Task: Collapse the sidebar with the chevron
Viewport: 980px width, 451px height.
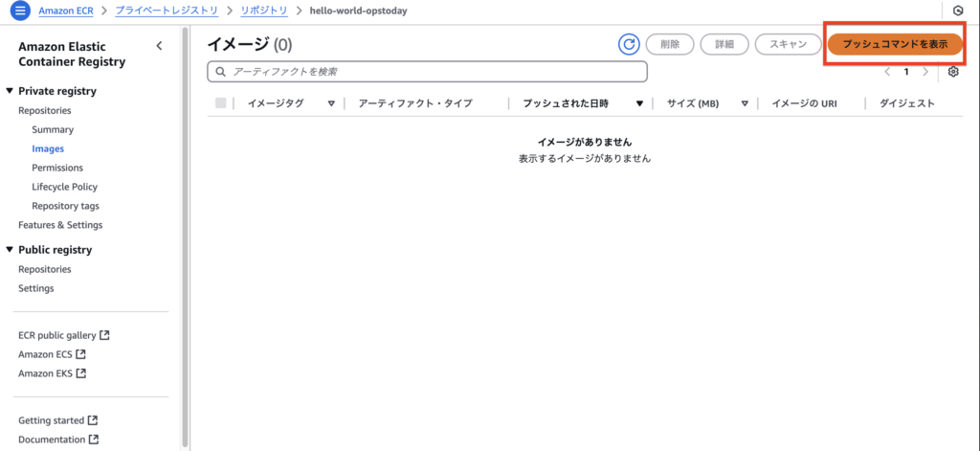Action: [159, 46]
